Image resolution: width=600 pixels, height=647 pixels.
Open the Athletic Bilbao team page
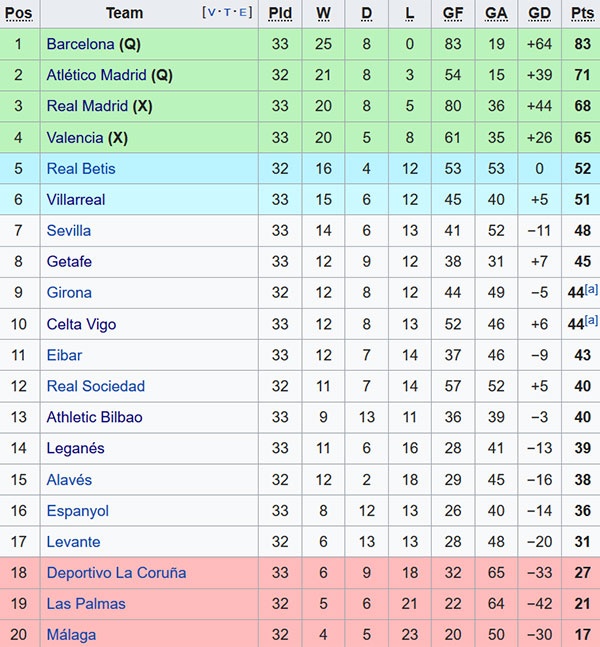click(94, 417)
